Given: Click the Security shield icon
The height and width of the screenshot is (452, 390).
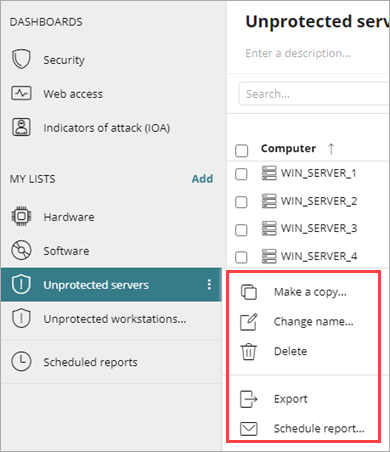Looking at the screenshot, I should tap(21, 59).
